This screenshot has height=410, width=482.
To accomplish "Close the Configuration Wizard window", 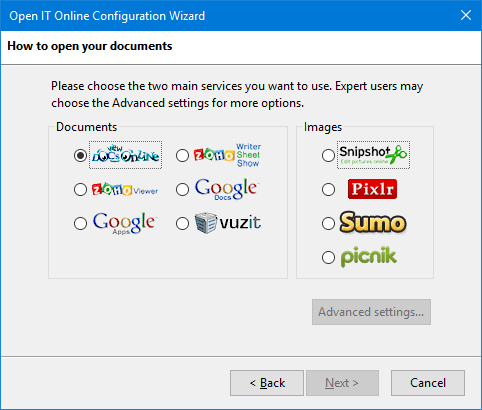I will [466, 15].
